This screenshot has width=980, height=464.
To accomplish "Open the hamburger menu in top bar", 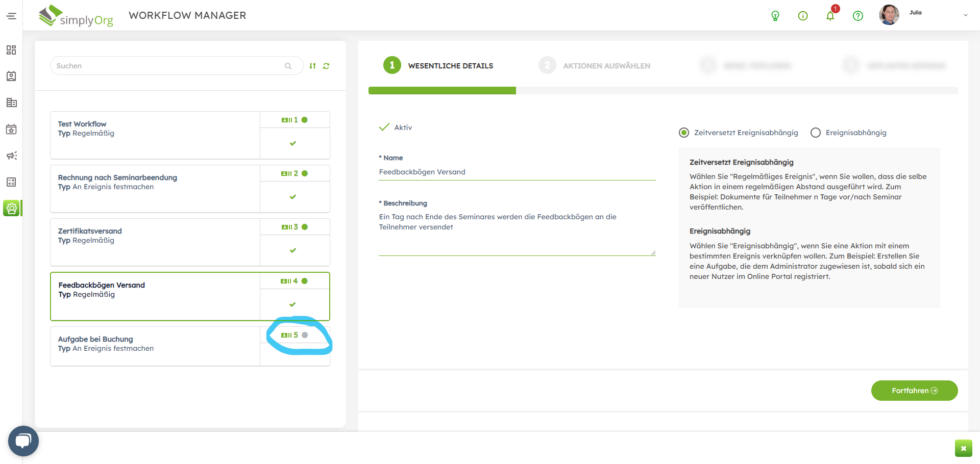I will pos(11,16).
